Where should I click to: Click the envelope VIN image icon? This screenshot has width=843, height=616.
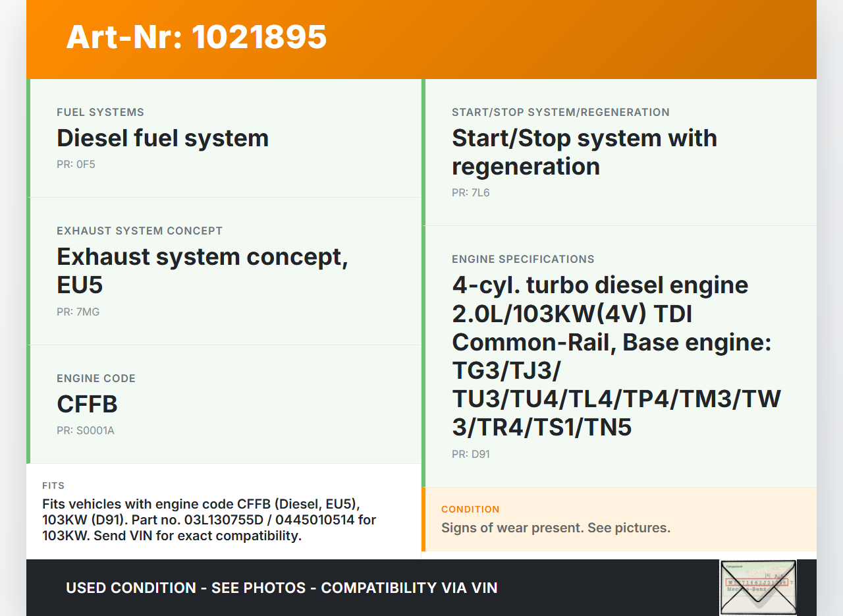tap(757, 587)
